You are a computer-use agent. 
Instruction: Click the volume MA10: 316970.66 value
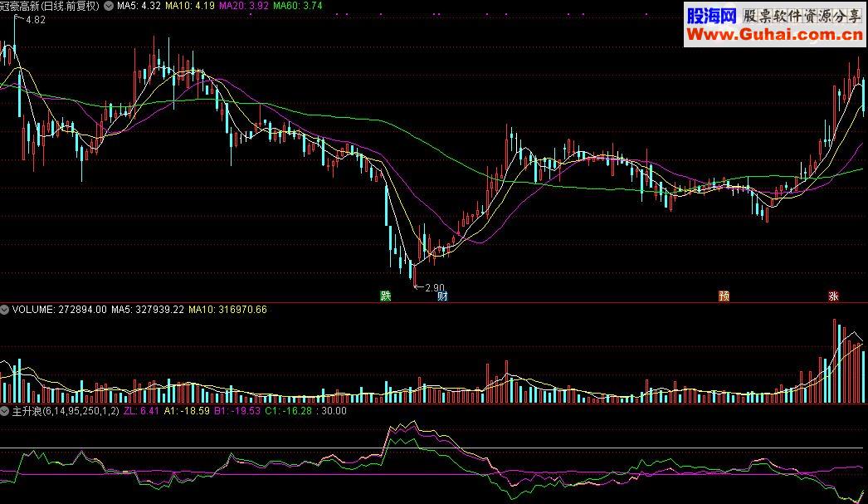(227, 310)
